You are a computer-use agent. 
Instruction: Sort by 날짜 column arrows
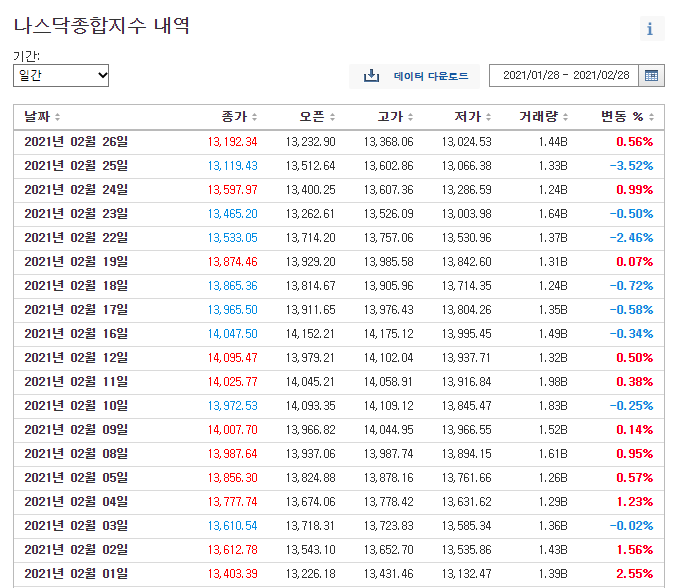tap(58, 117)
